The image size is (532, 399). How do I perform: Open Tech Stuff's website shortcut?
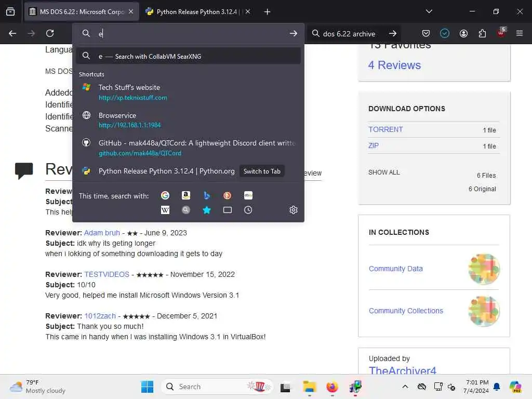(188, 92)
